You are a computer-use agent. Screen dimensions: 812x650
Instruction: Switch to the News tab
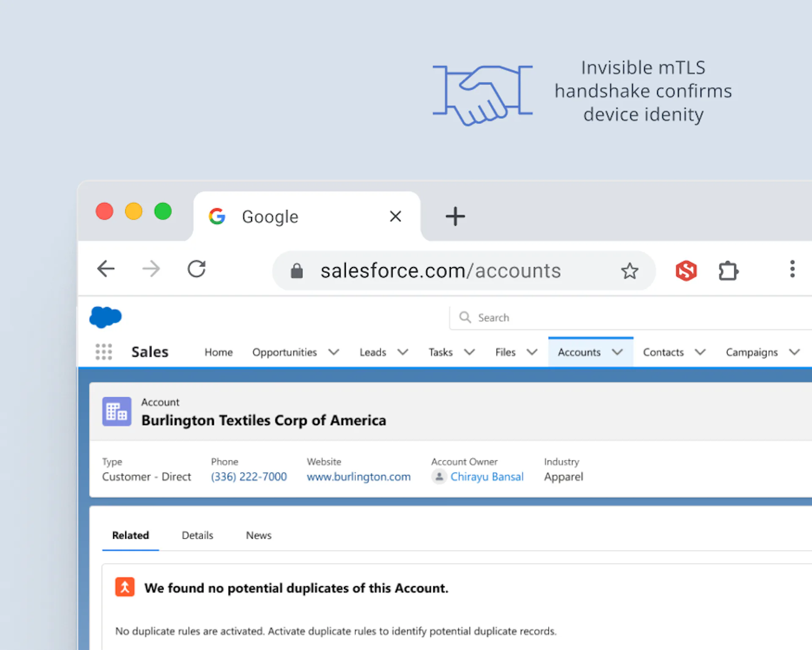(258, 535)
